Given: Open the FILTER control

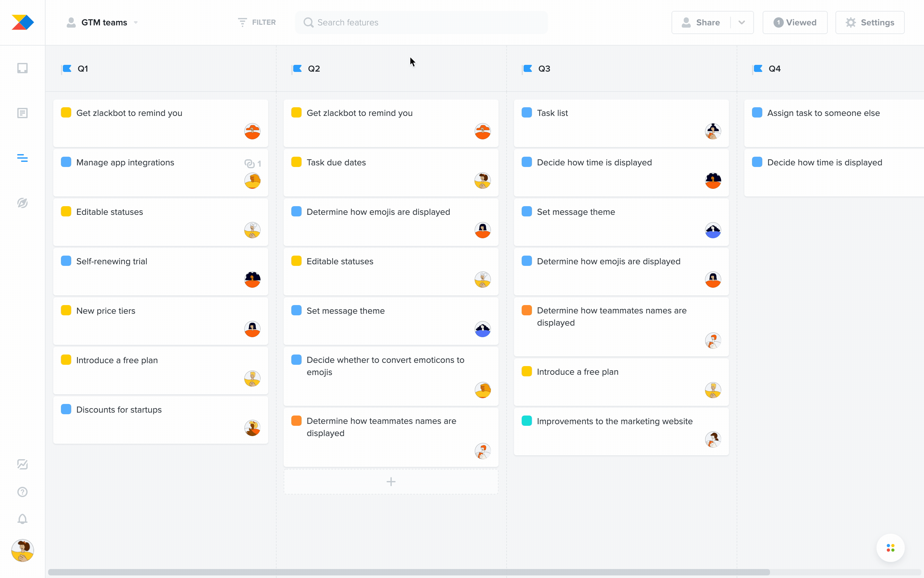Looking at the screenshot, I should point(257,22).
